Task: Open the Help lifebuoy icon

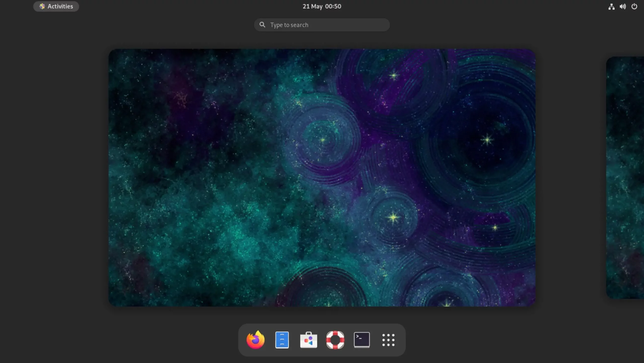Action: point(335,340)
